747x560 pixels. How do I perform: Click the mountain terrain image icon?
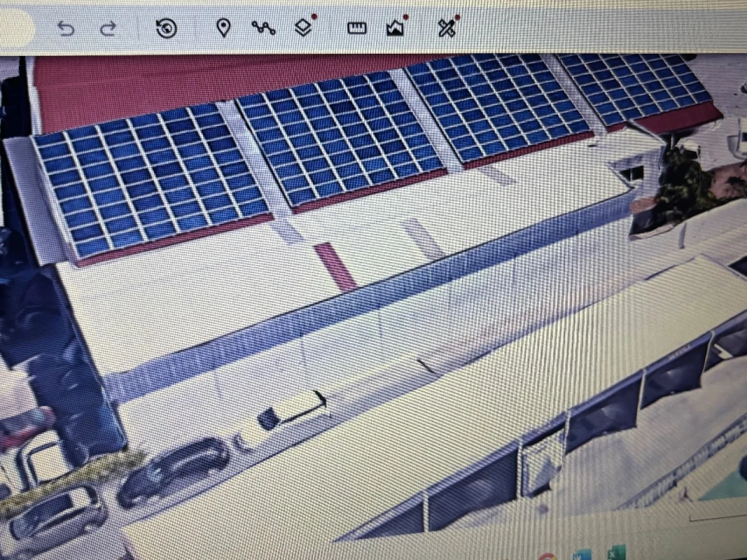pos(395,28)
